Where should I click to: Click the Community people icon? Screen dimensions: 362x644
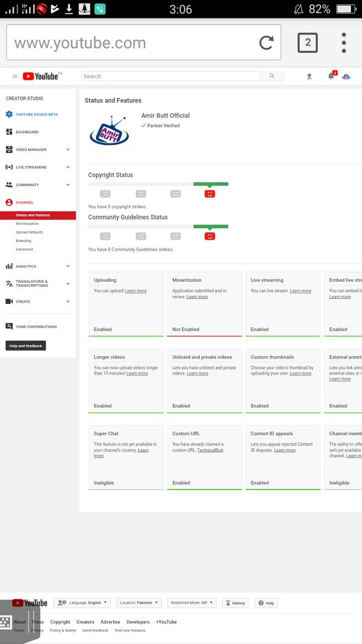[x=9, y=185]
